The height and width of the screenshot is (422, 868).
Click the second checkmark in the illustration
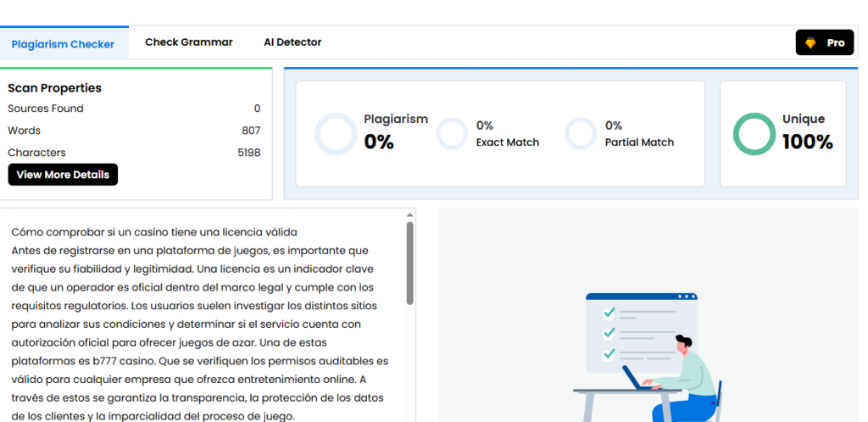(608, 333)
